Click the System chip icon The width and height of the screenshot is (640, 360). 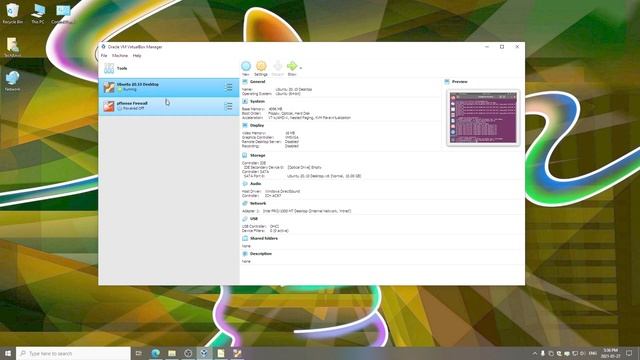tap(245, 101)
